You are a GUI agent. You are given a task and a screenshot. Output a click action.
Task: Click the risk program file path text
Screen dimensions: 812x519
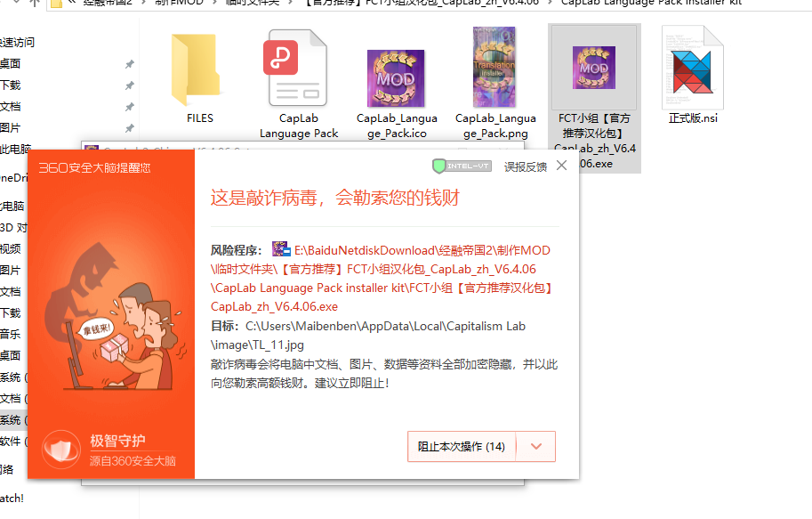[382, 279]
